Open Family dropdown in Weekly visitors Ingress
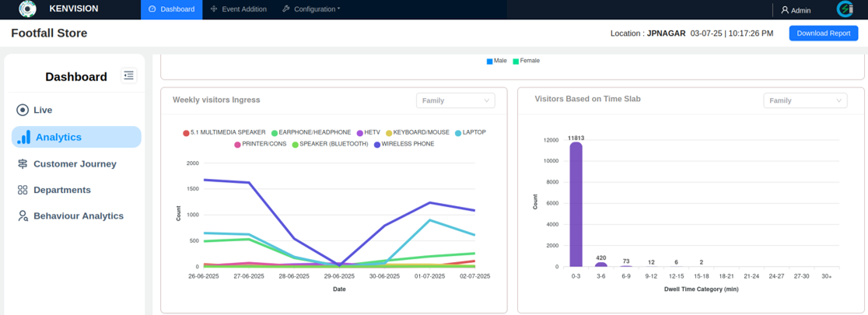The image size is (868, 315). 455,100
